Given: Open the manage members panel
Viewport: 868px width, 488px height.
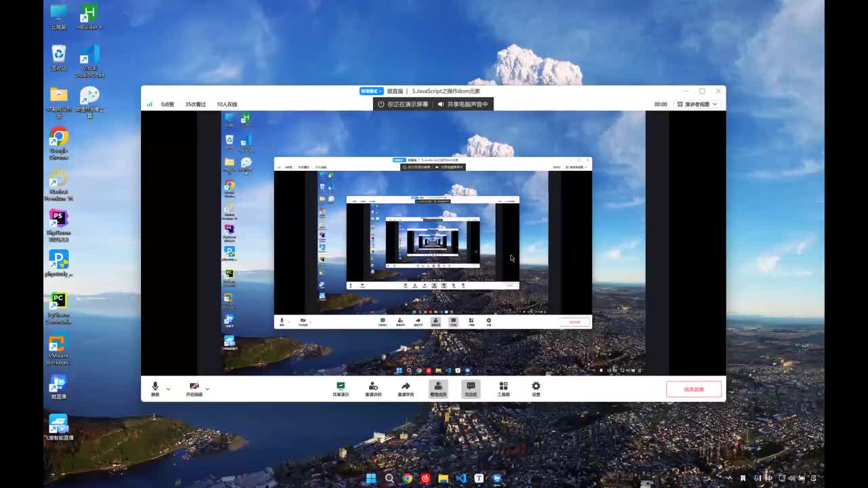Looking at the screenshot, I should point(438,388).
